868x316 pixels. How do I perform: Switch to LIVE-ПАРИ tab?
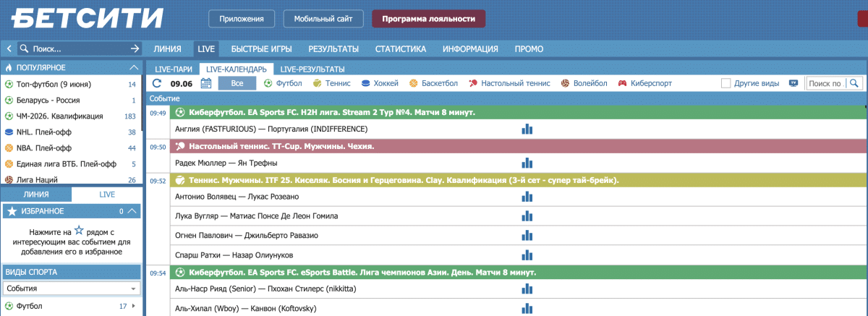tap(174, 69)
